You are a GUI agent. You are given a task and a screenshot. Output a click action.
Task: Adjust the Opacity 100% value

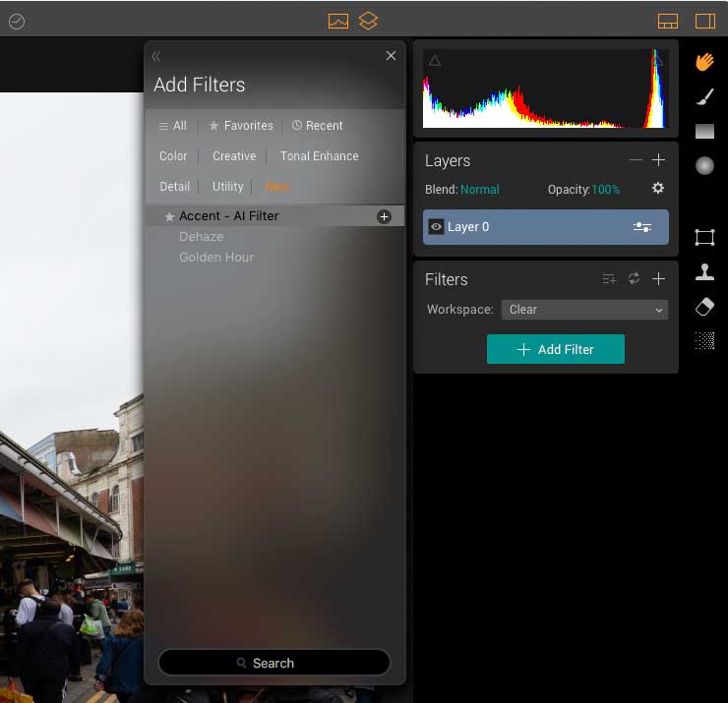(x=606, y=190)
